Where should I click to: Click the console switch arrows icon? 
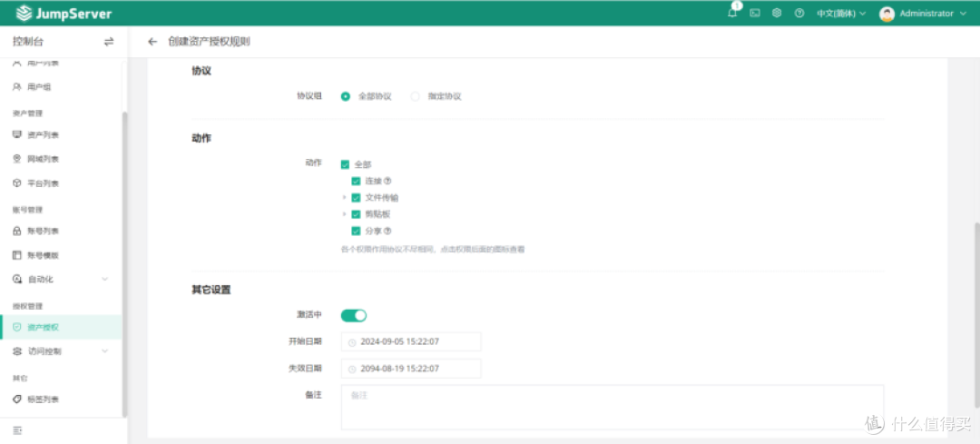(x=109, y=42)
